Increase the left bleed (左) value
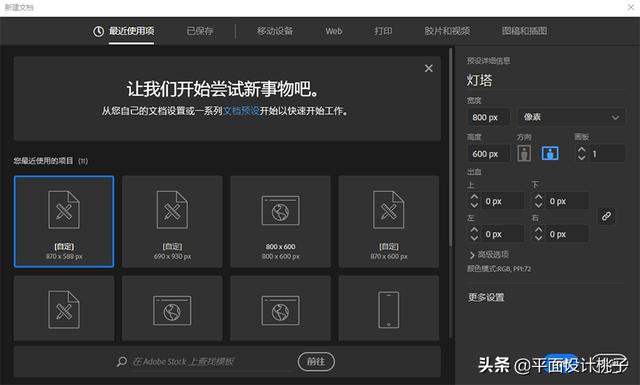 pos(474,230)
